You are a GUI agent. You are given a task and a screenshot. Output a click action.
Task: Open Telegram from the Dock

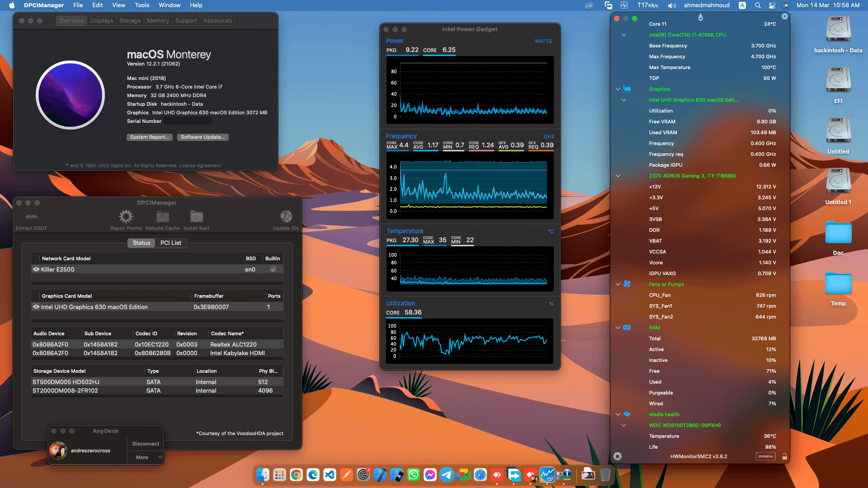click(447, 474)
